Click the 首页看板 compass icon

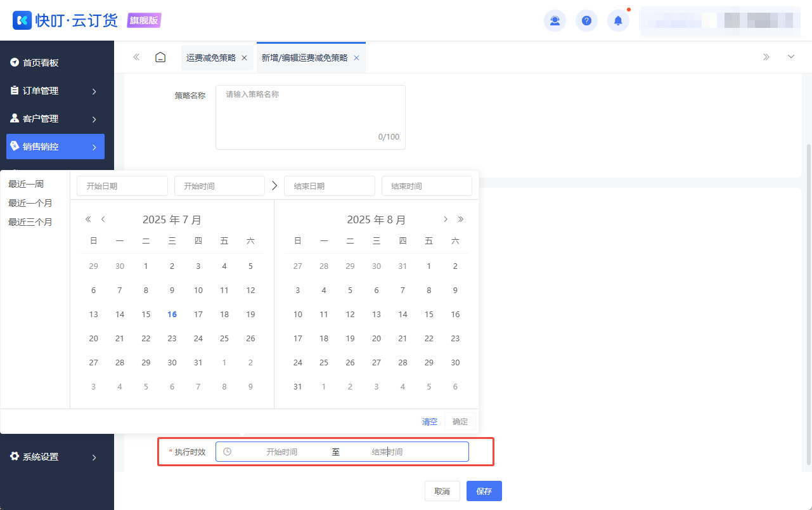pyautogui.click(x=15, y=63)
